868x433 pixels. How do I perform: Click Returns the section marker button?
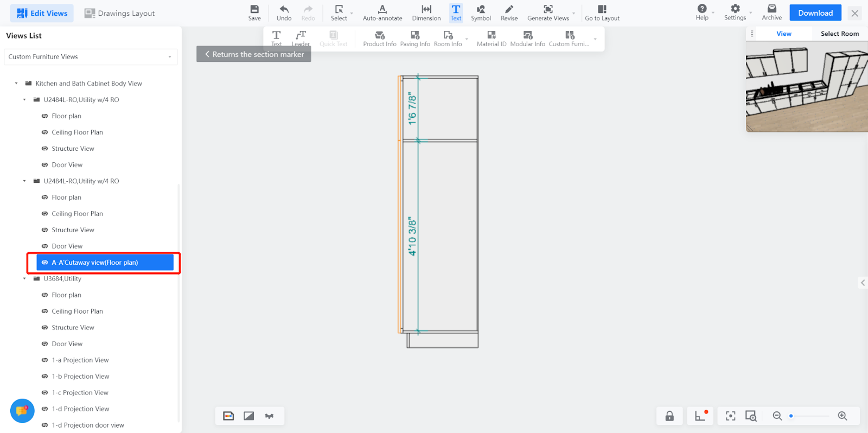(253, 54)
